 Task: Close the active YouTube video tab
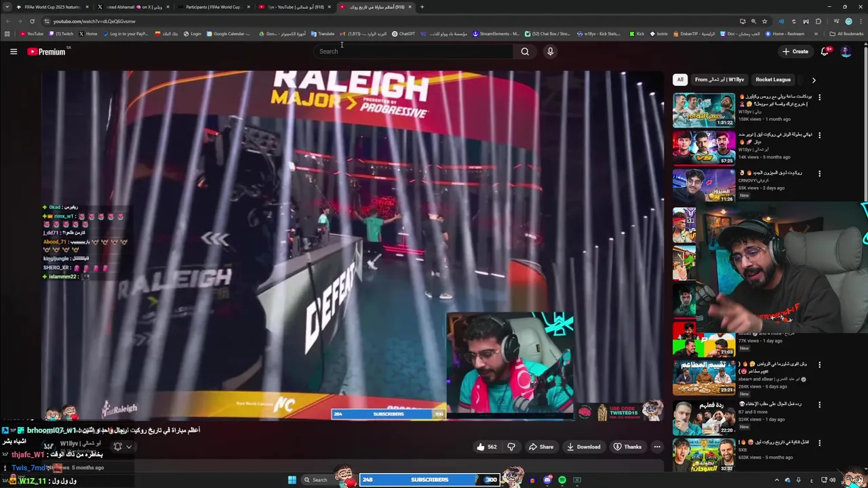[410, 7]
